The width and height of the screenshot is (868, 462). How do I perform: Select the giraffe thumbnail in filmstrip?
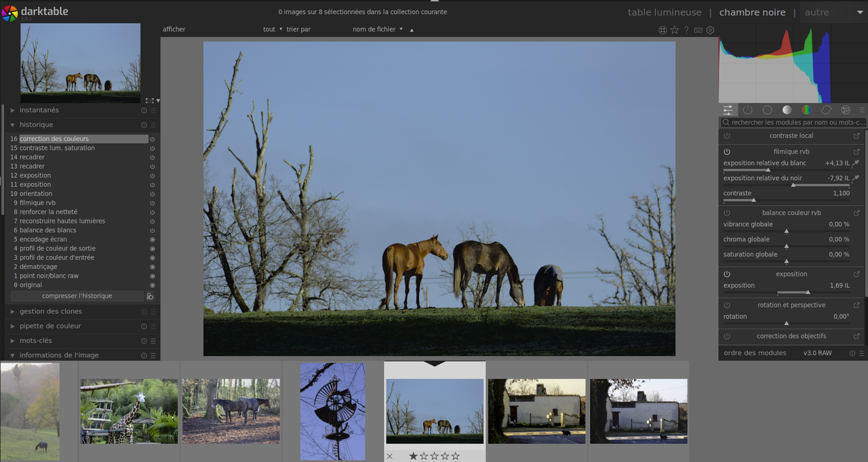[x=129, y=411]
